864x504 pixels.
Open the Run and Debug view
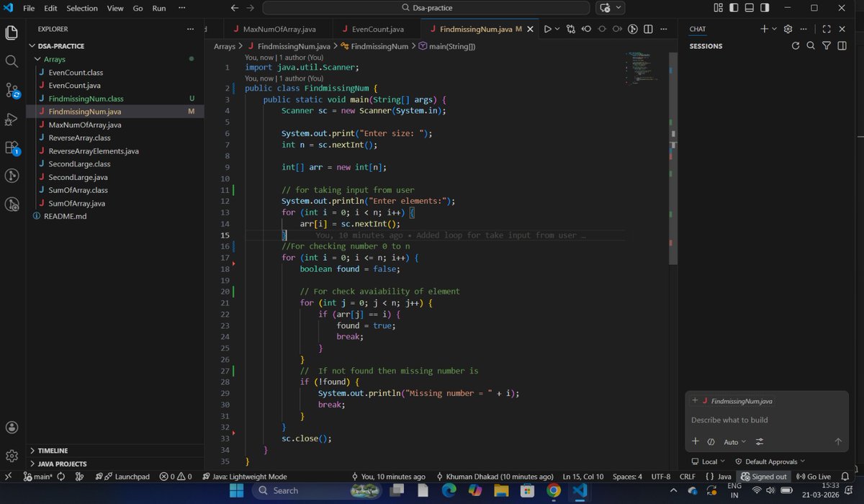pyautogui.click(x=12, y=119)
